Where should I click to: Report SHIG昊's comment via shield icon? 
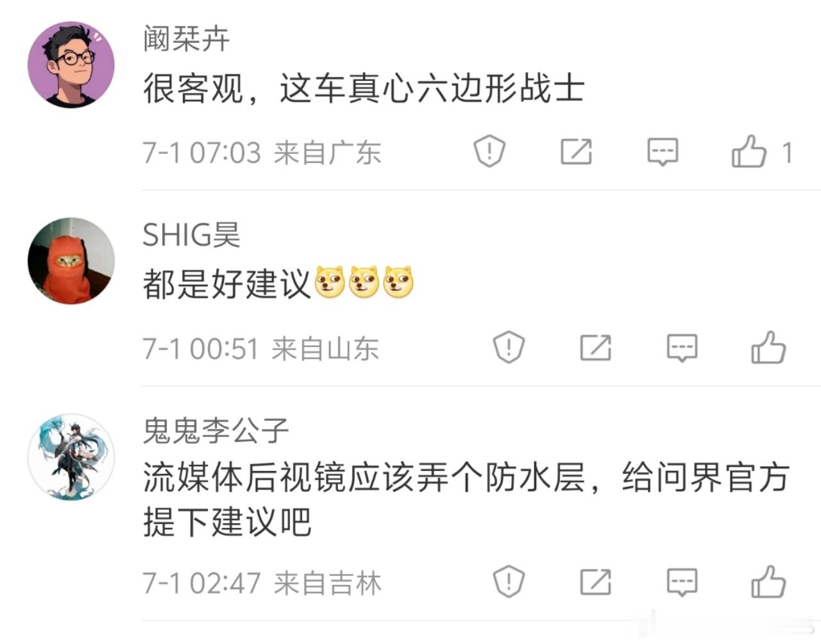coord(509,348)
